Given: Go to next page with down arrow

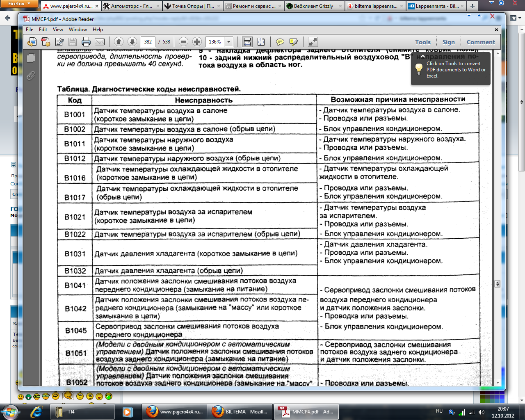Looking at the screenshot, I should 132,41.
